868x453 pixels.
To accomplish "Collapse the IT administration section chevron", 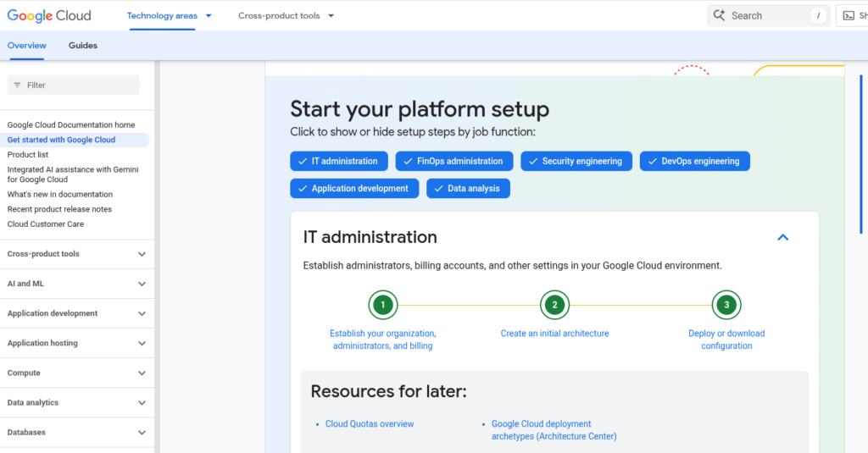I will click(782, 237).
